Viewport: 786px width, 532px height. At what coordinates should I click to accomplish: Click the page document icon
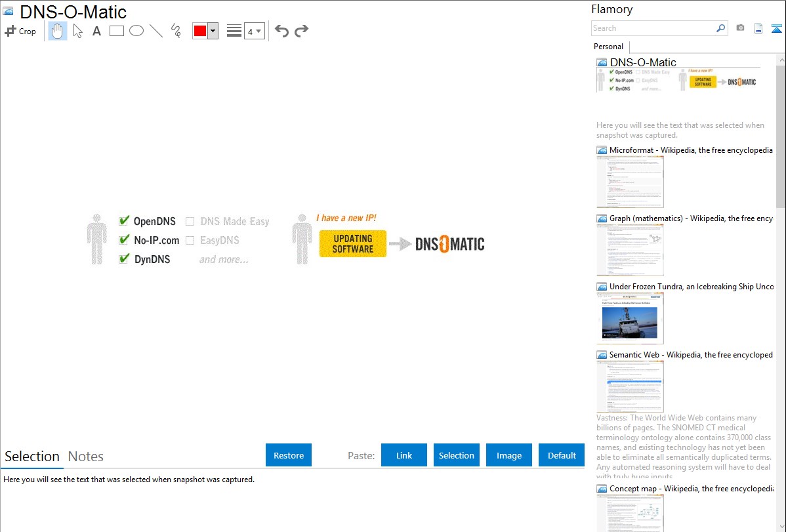click(x=758, y=28)
